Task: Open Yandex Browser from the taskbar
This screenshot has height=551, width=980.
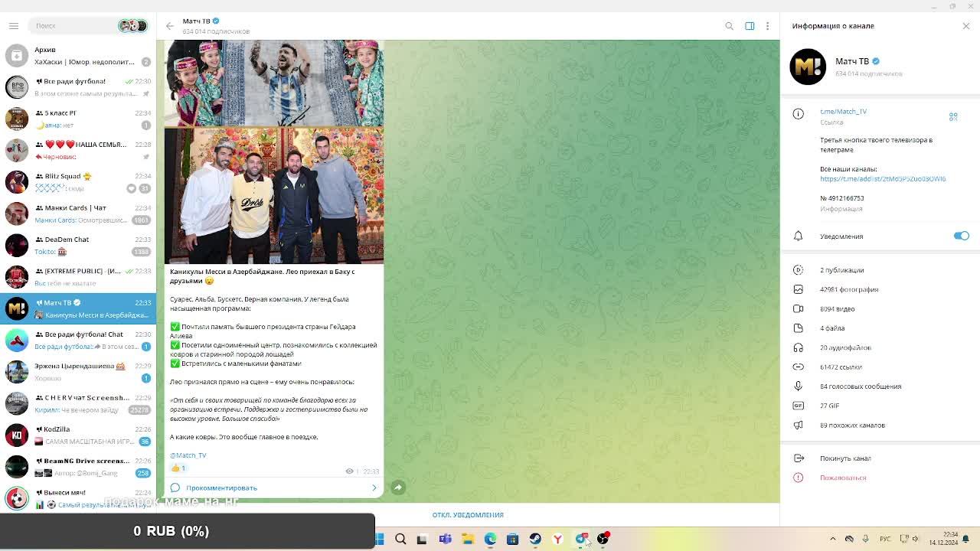Action: [x=557, y=539]
